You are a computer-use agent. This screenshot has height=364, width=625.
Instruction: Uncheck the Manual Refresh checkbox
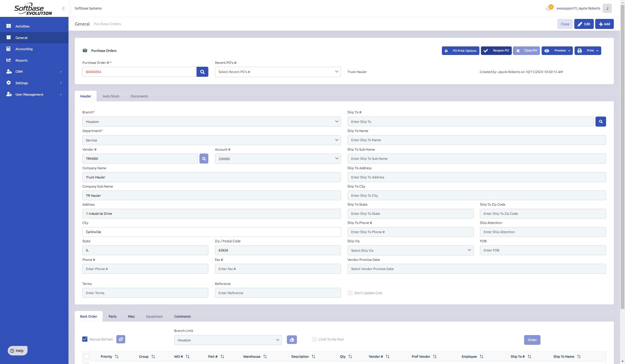85,339
